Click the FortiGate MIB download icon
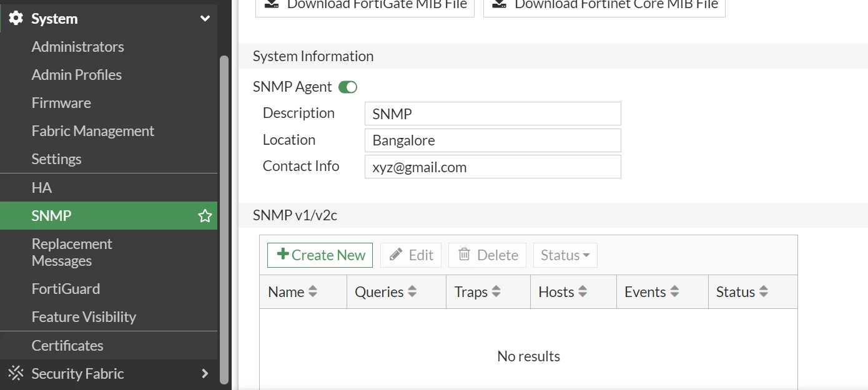 pyautogui.click(x=272, y=4)
